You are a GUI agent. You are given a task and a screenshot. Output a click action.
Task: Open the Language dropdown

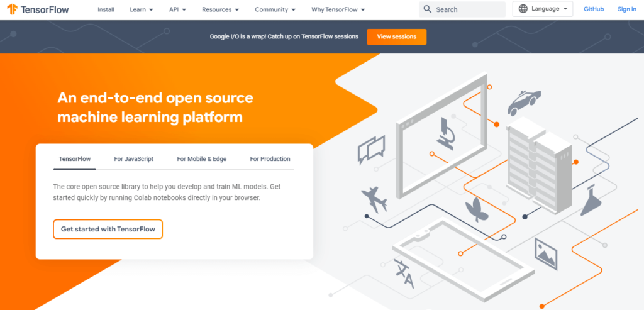543,9
